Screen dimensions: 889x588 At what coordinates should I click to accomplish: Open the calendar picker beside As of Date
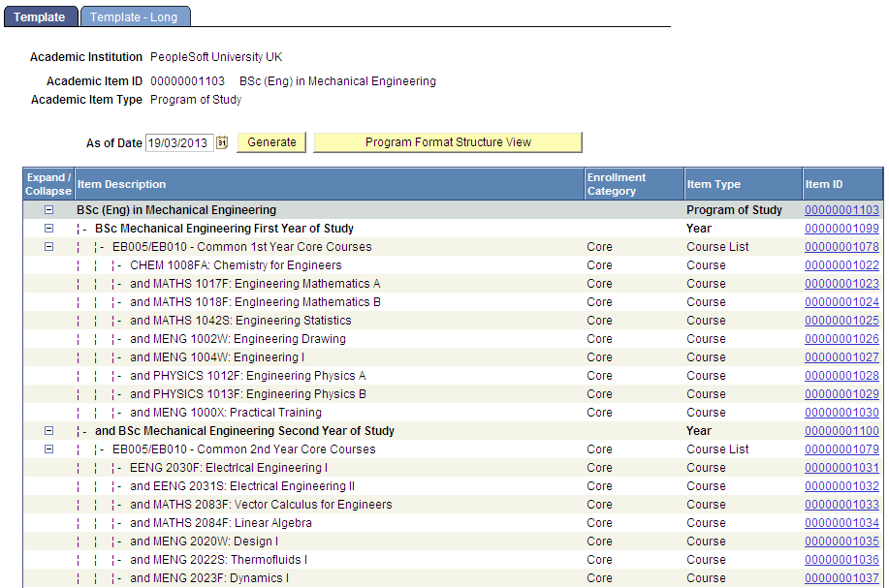click(222, 142)
